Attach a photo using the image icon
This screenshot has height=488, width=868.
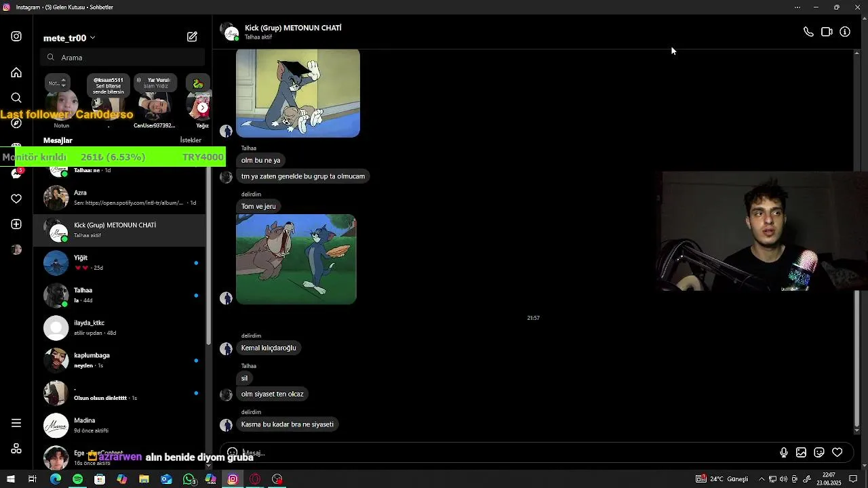(801, 453)
